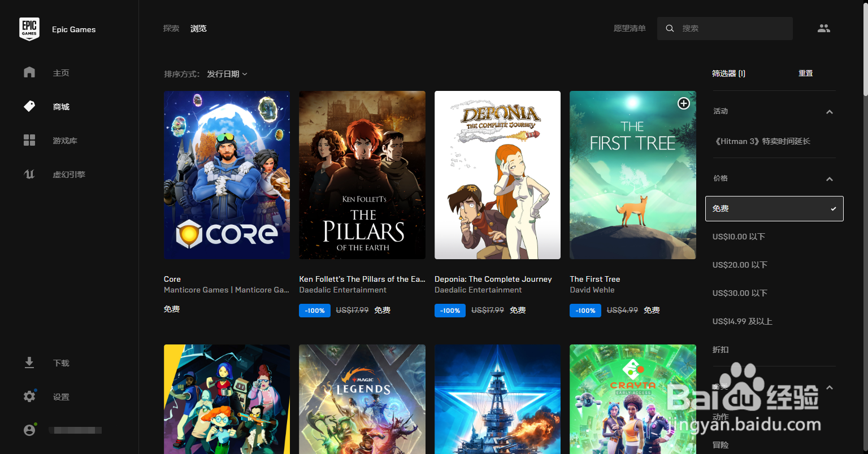Open the 下载 downloads arrow icon
The image size is (868, 454).
[x=29, y=363]
